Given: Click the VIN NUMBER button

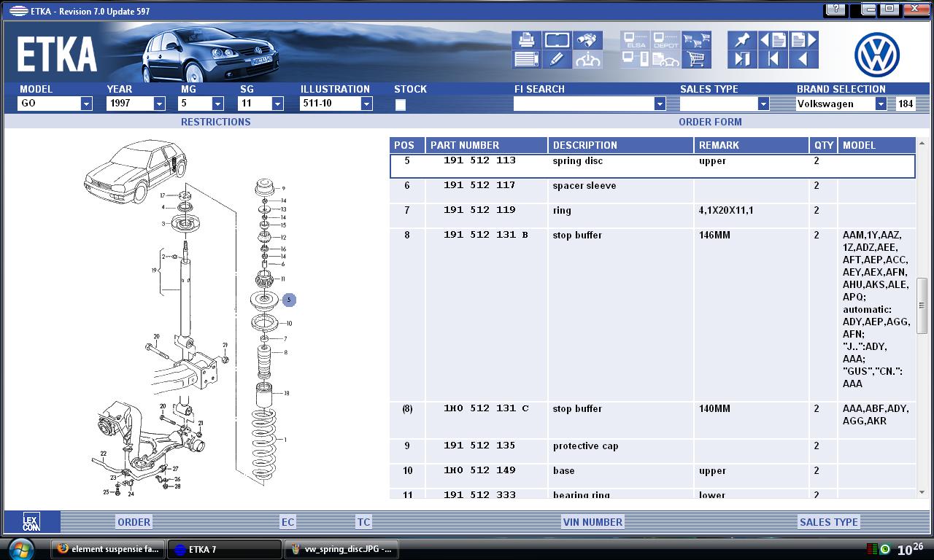Looking at the screenshot, I should [593, 522].
